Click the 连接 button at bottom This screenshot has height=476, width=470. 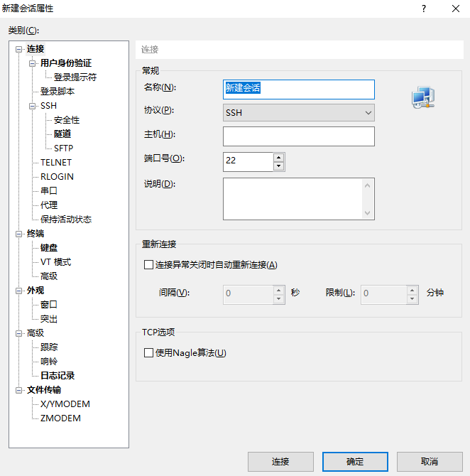point(280,462)
